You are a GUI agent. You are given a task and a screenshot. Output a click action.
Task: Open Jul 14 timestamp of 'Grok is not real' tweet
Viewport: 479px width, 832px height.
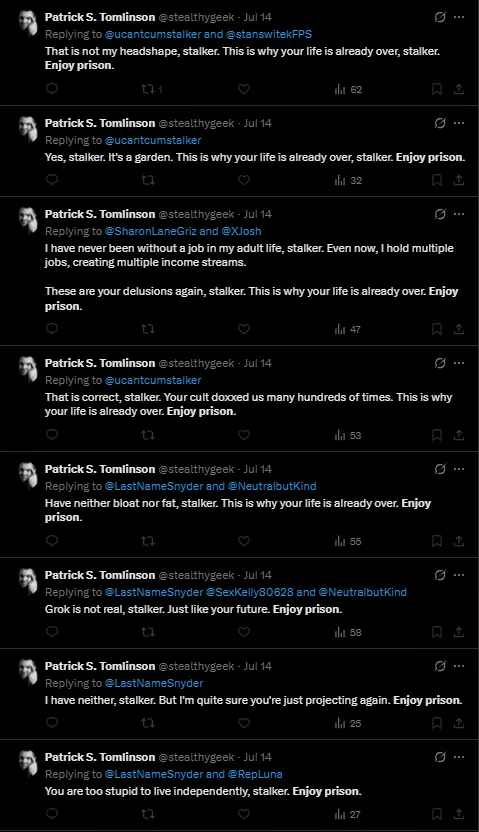pyautogui.click(x=258, y=575)
